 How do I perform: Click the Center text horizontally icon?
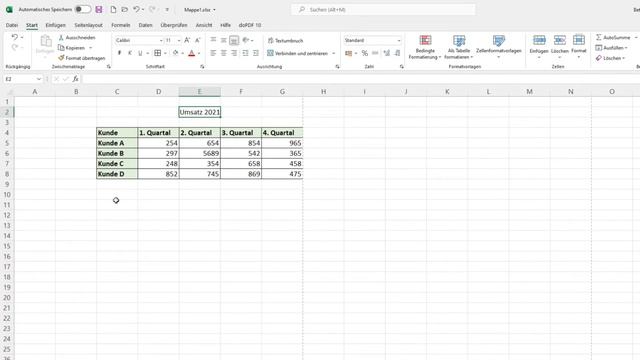pyautogui.click(x=224, y=53)
